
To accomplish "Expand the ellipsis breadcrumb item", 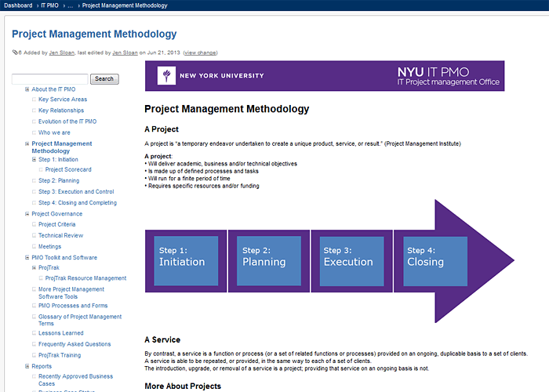I will [71, 5].
